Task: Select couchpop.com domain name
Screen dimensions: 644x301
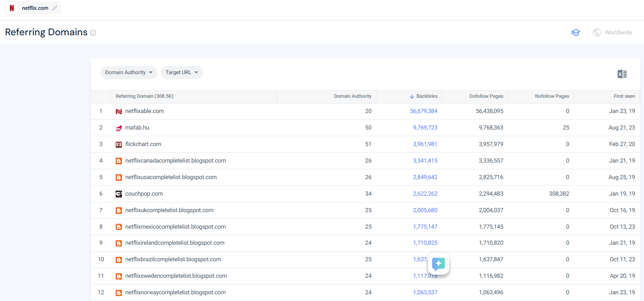Action: click(x=144, y=194)
